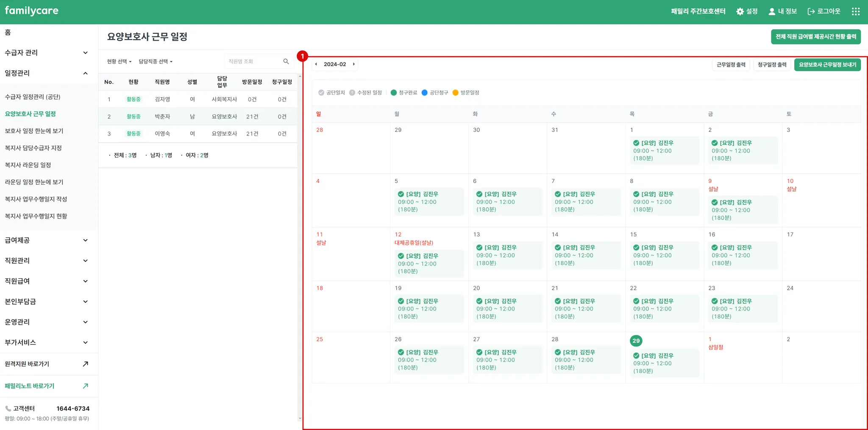Open 수급자 일정관리 (공단) menu item
868x430 pixels.
pos(33,97)
